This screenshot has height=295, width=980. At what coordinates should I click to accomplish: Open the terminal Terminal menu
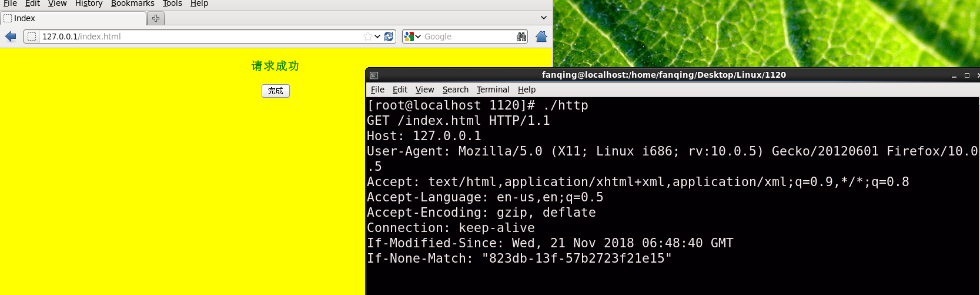point(493,90)
